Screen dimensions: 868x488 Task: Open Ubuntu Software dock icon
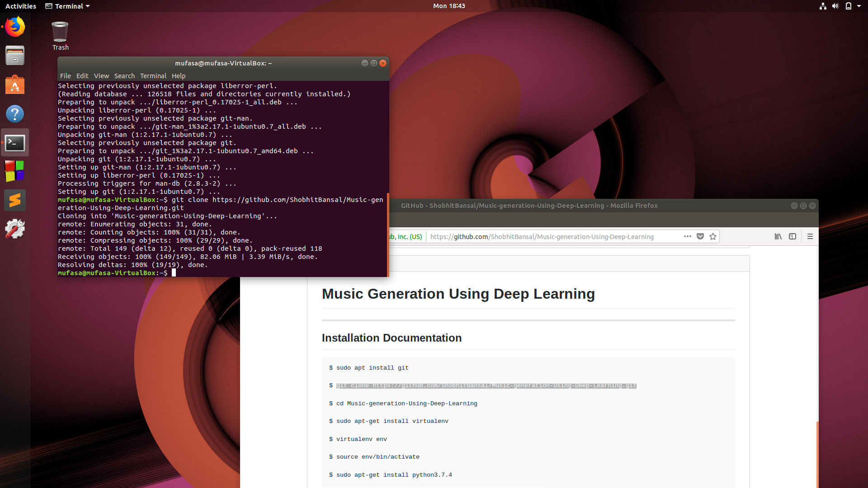(x=15, y=85)
